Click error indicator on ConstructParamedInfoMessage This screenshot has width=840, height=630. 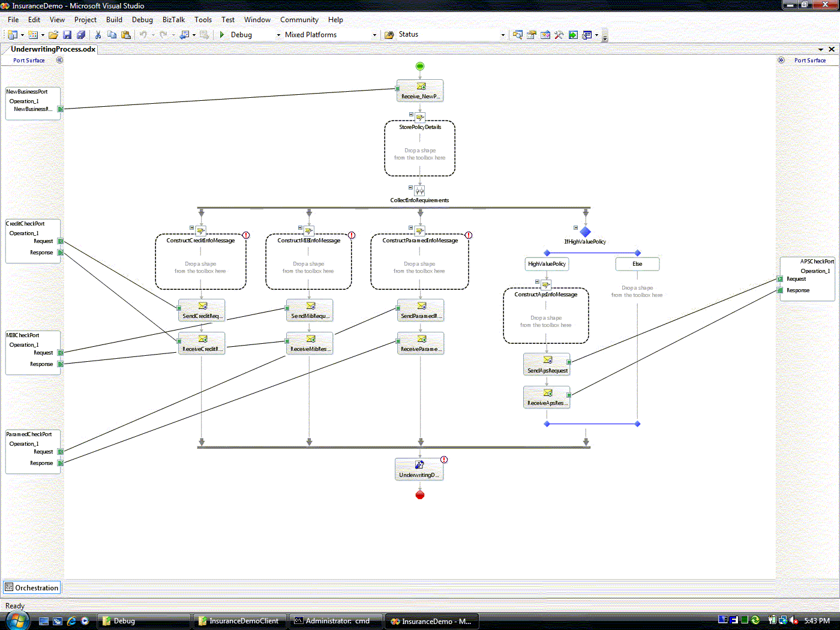tap(469, 235)
